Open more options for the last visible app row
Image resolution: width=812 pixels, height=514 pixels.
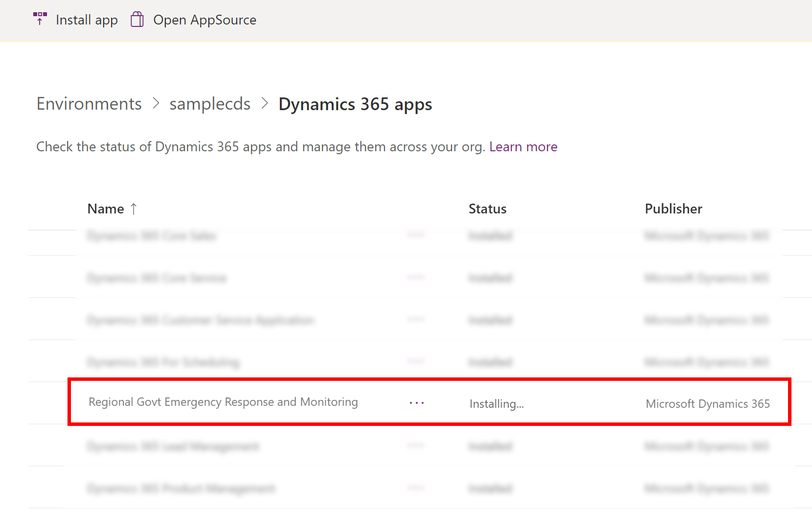[x=416, y=488]
